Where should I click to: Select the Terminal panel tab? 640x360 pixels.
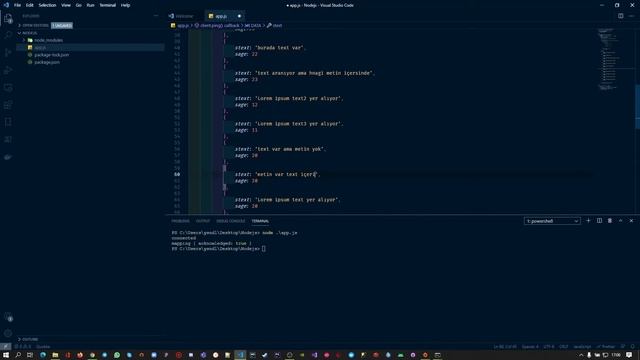pos(260,221)
